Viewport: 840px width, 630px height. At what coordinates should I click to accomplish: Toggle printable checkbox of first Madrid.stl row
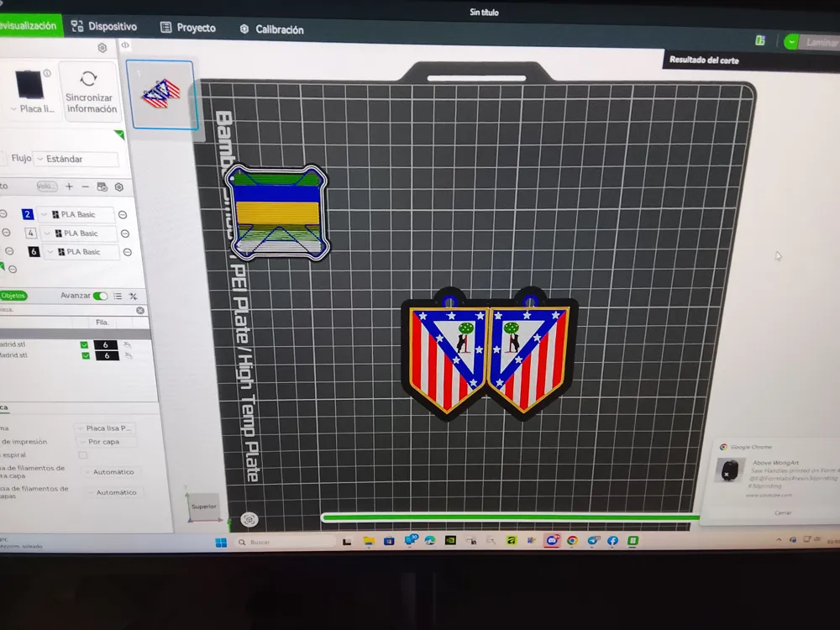(84, 345)
